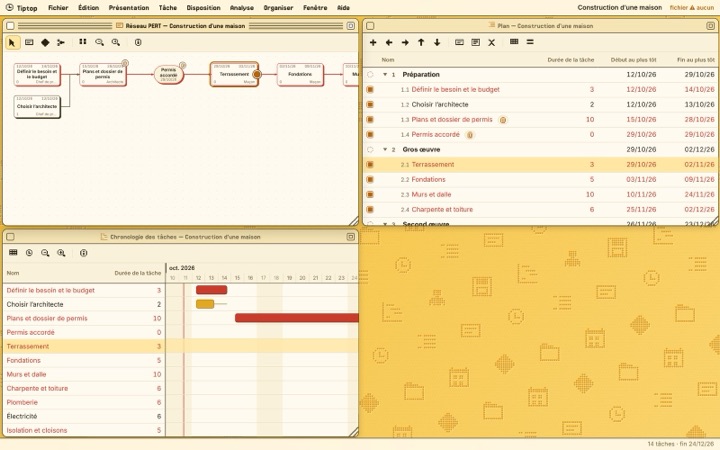Select Isolation et cloisons row in Chronologie

(84, 430)
